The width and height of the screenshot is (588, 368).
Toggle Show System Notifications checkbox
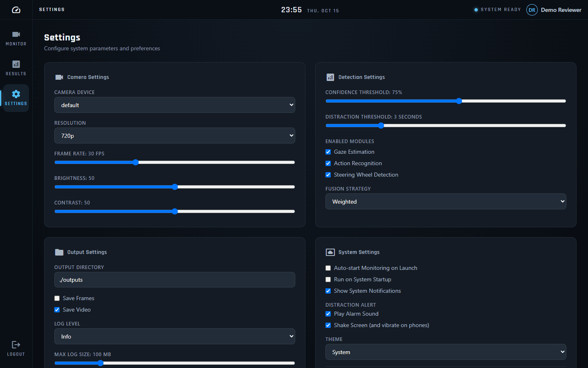point(328,291)
